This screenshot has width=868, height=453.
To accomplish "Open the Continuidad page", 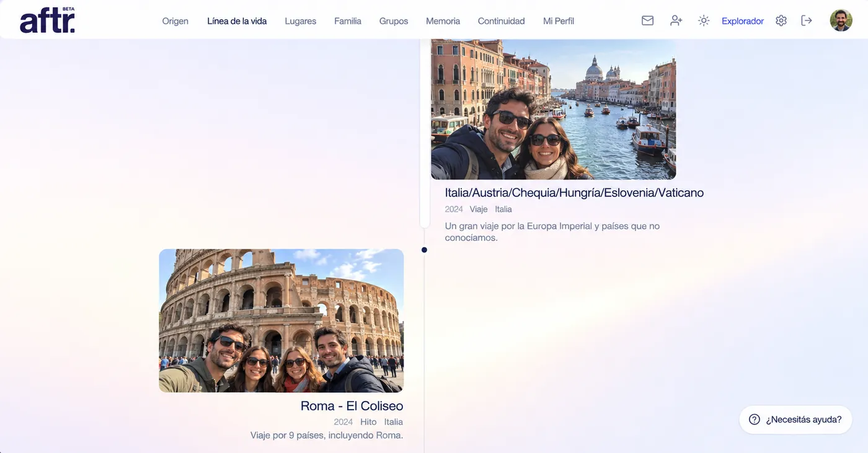I will point(502,21).
